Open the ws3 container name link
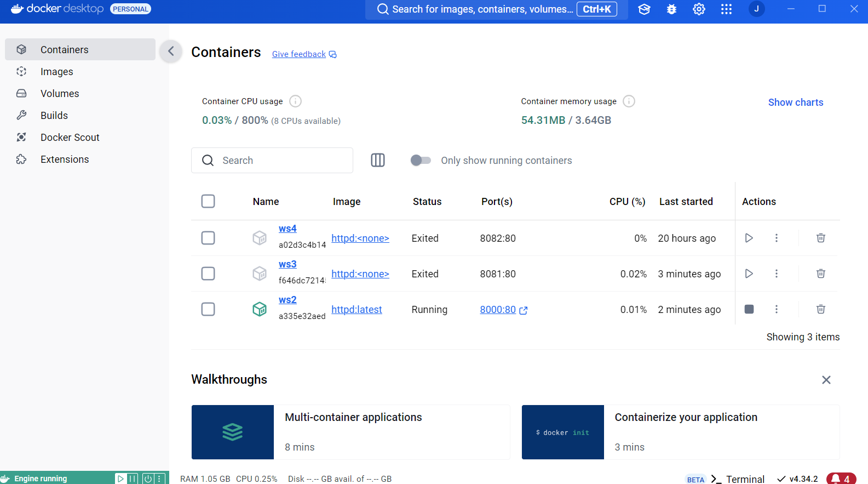This screenshot has width=868, height=484. coord(288,264)
